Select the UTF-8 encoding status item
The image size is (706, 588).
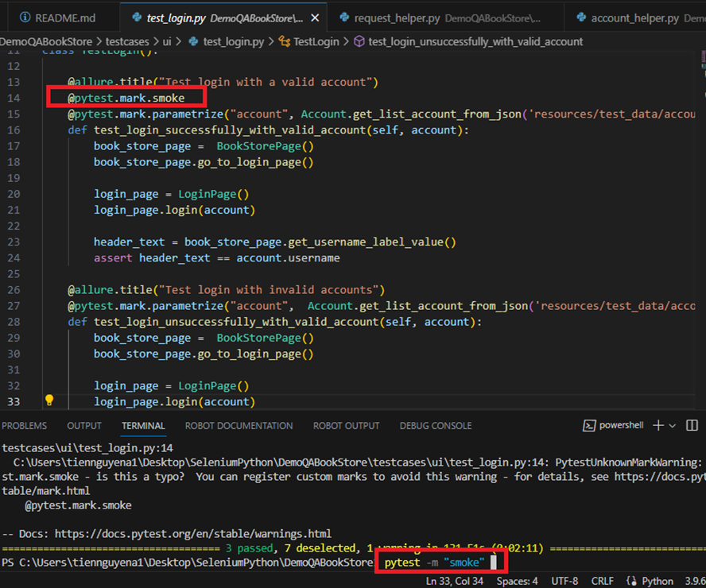(x=564, y=581)
